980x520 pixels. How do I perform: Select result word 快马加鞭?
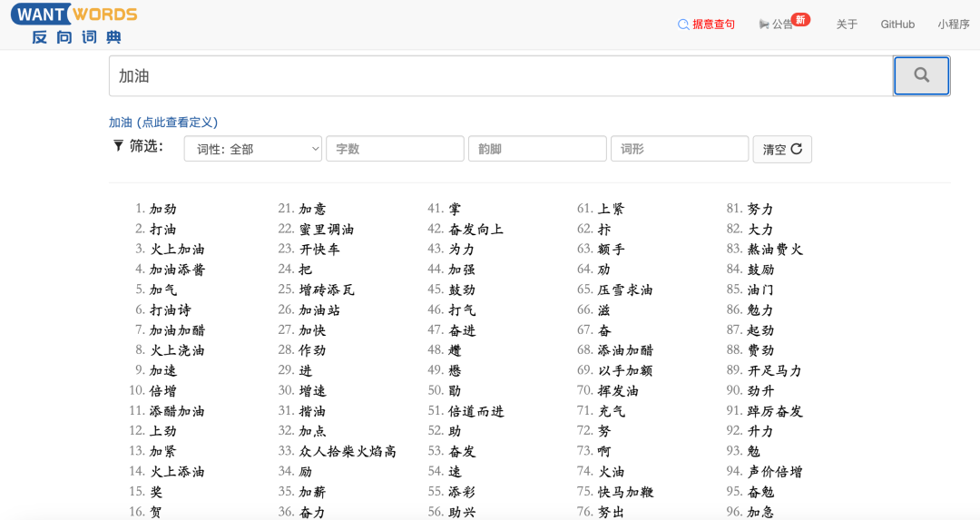click(x=625, y=492)
